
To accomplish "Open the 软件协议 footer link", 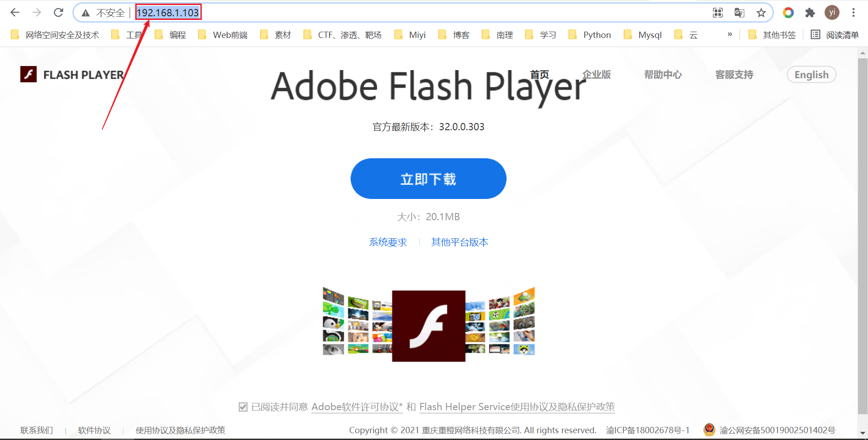I will (x=94, y=430).
